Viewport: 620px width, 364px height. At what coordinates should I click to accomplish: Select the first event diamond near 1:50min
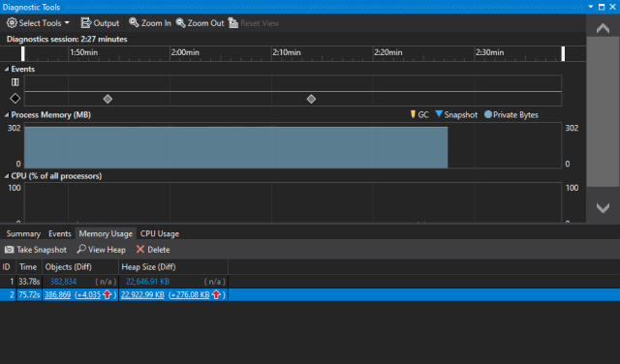(x=108, y=99)
